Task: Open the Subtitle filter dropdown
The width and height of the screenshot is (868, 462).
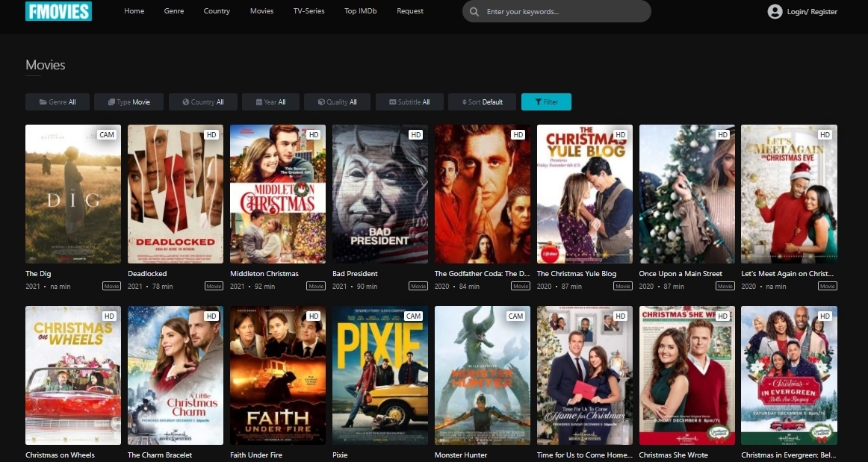Action: tap(409, 102)
